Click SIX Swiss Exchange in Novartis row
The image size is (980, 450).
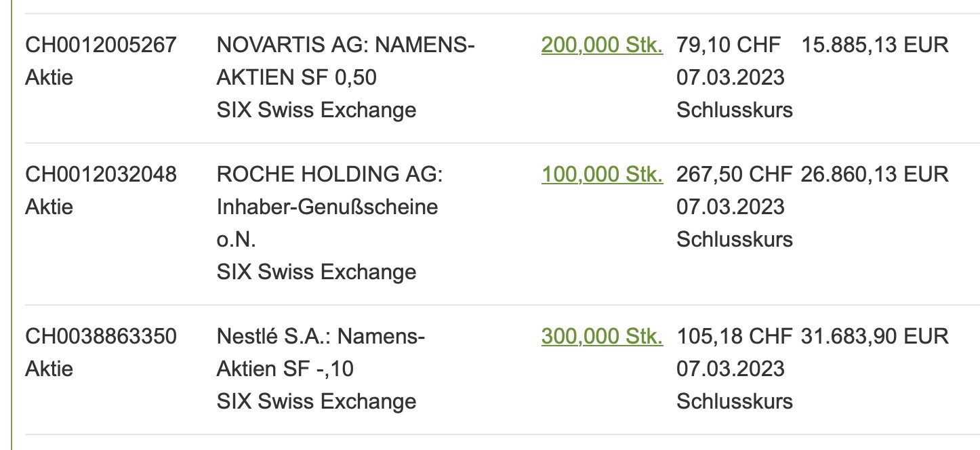316,110
